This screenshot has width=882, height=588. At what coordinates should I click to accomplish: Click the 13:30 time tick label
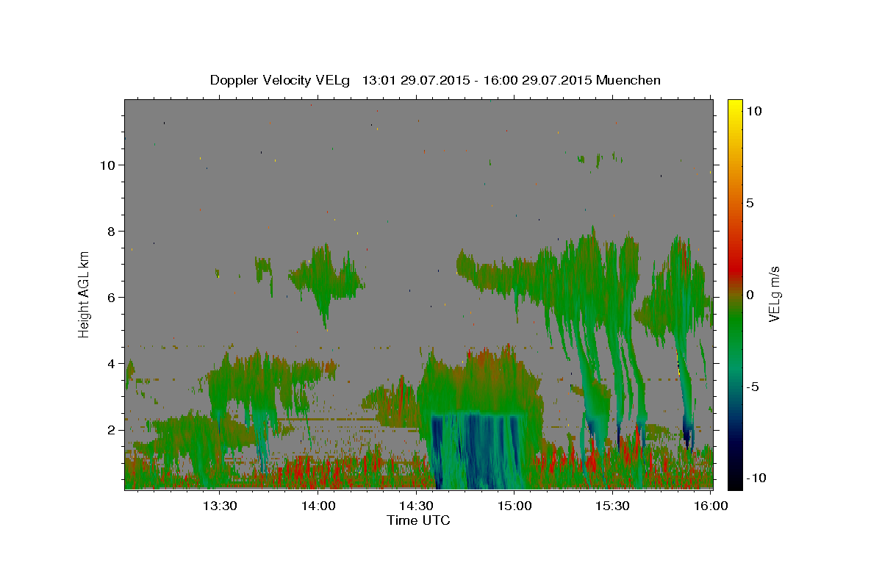point(219,506)
